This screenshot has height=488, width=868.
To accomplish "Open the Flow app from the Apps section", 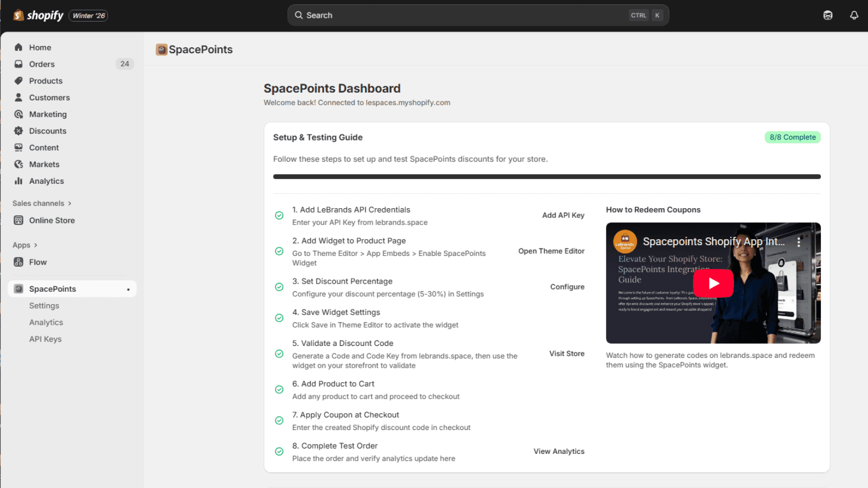I will click(x=37, y=262).
